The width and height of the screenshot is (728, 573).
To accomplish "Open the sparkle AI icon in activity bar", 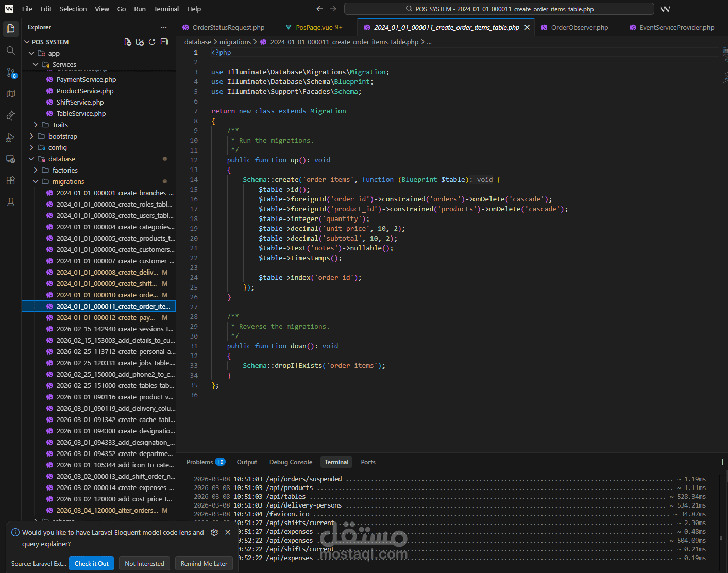I will pos(10,115).
